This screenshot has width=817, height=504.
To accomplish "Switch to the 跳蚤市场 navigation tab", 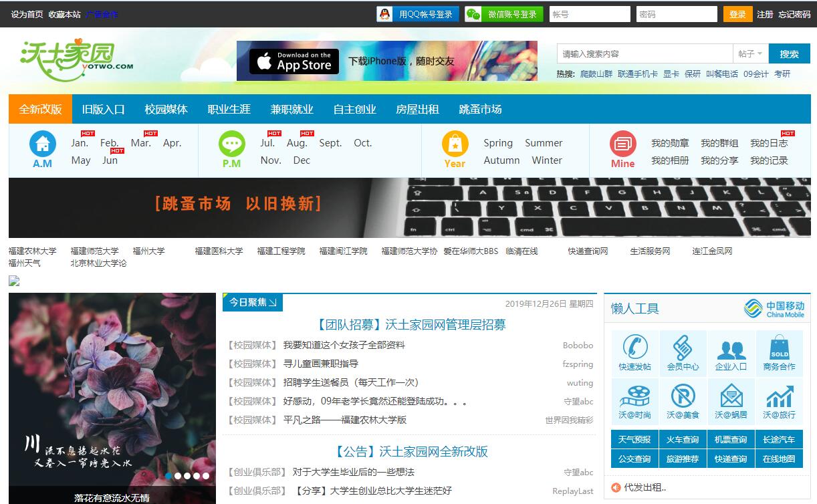I will (480, 109).
